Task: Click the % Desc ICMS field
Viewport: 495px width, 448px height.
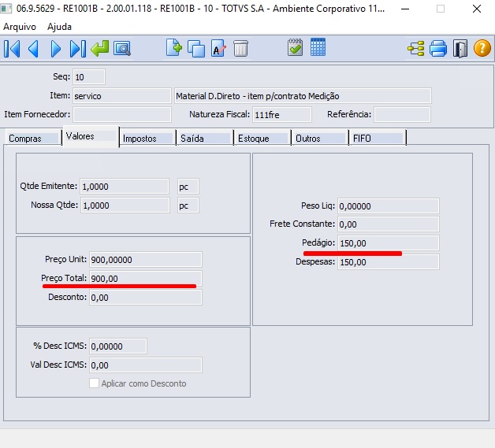Action: 118,346
